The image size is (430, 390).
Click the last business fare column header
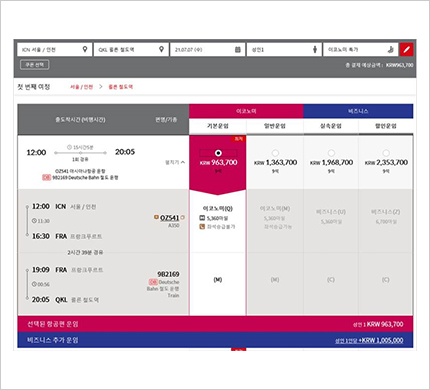tap(386, 126)
